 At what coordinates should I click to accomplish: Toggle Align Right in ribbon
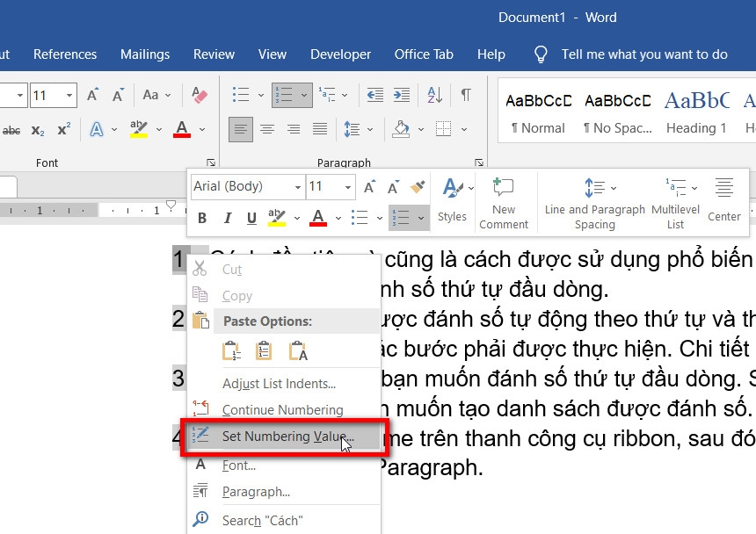pos(293,129)
